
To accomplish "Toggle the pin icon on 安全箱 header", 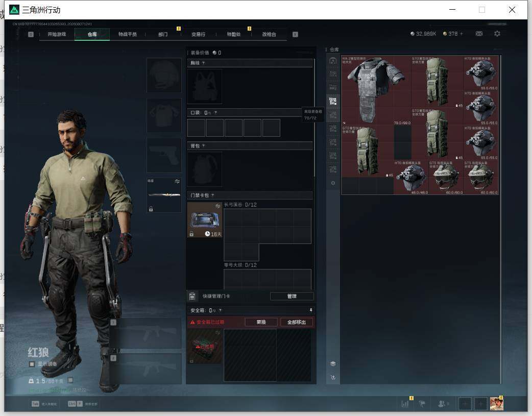I will (x=310, y=310).
